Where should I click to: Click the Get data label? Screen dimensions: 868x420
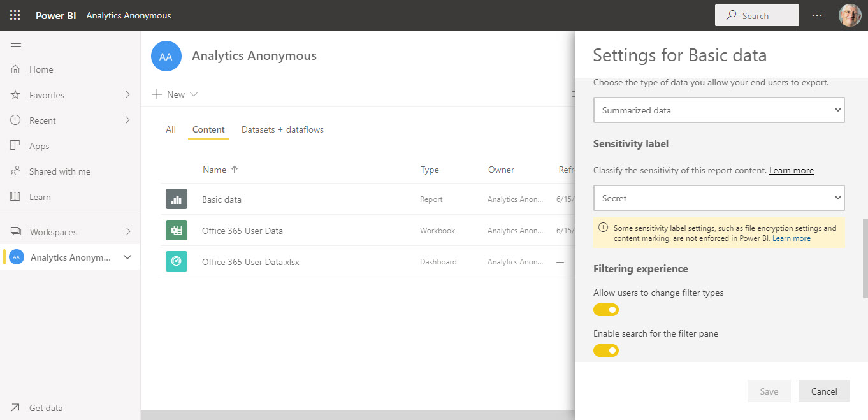coord(46,408)
